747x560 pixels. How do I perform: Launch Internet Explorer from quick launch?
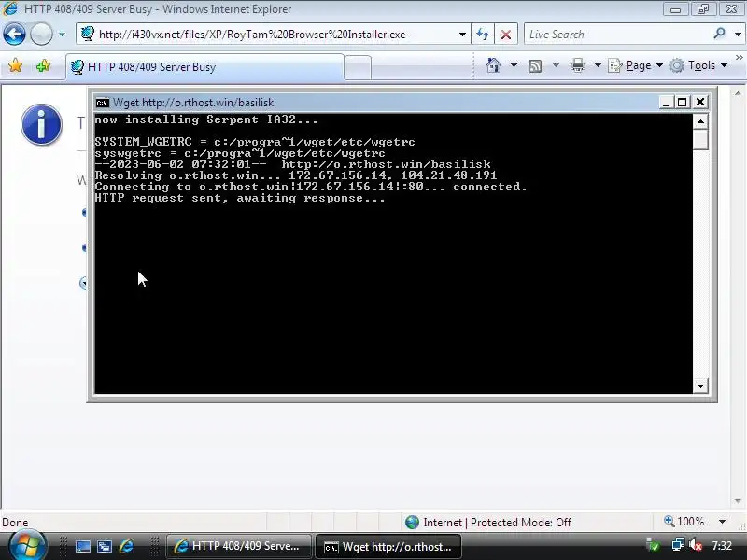126,547
